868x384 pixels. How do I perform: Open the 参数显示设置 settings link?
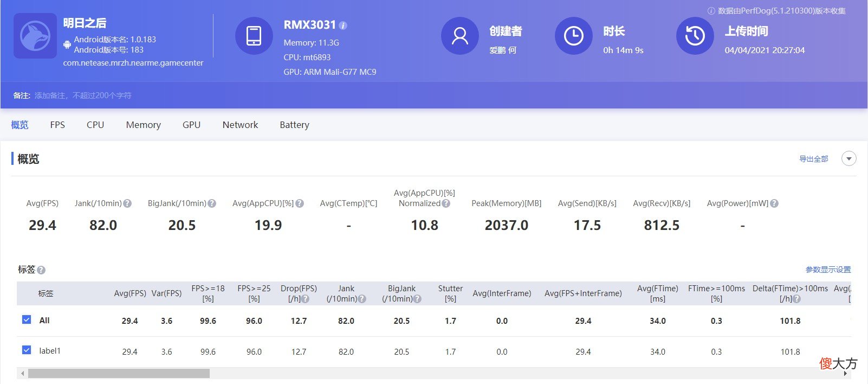(828, 270)
